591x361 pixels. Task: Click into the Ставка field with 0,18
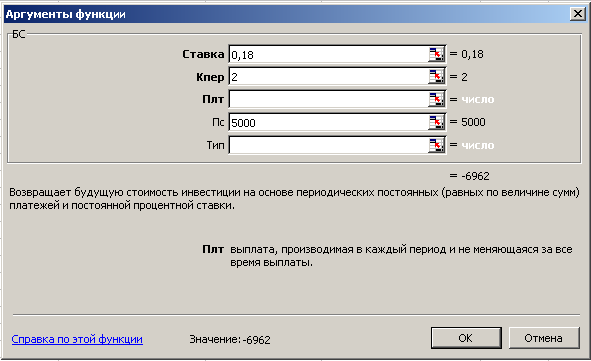click(x=328, y=54)
